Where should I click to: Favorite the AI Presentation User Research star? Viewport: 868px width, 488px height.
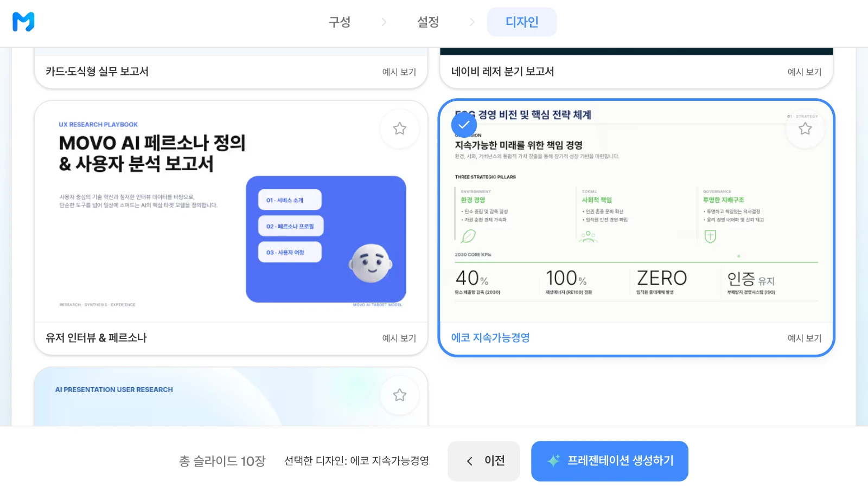(400, 395)
